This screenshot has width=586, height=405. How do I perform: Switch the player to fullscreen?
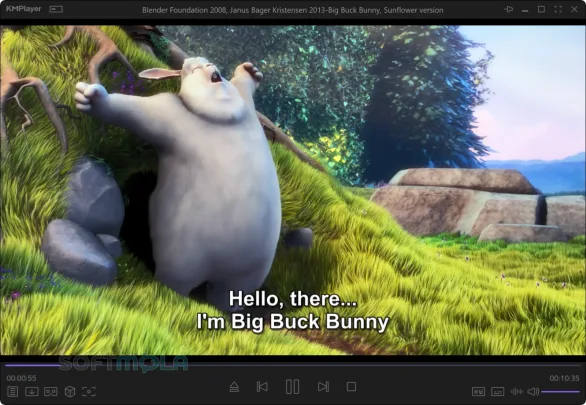(x=558, y=9)
